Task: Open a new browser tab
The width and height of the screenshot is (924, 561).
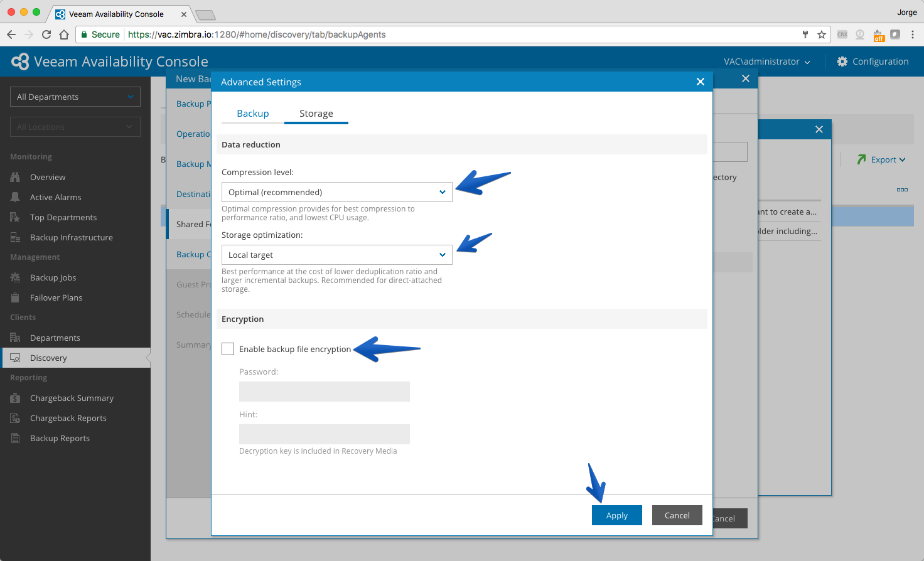Action: click(x=205, y=14)
